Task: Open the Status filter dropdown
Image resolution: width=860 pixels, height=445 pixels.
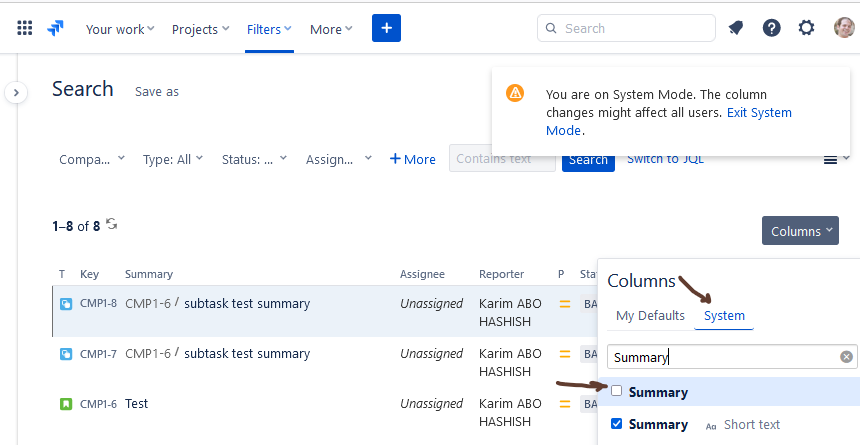Action: coord(254,160)
